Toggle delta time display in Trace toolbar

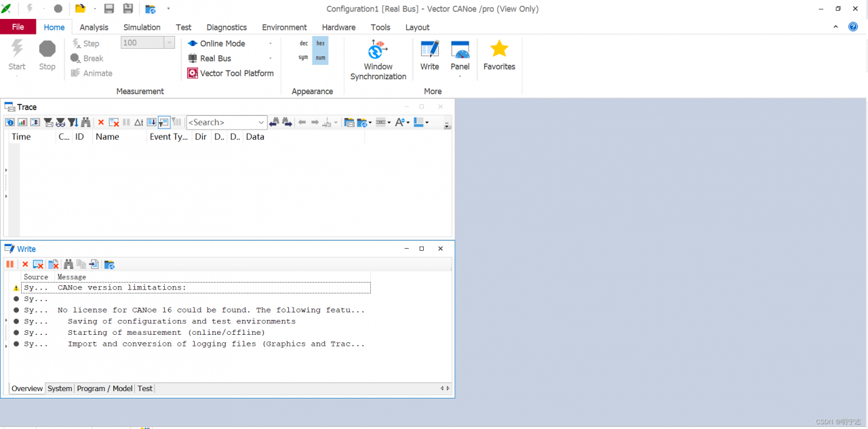point(138,123)
